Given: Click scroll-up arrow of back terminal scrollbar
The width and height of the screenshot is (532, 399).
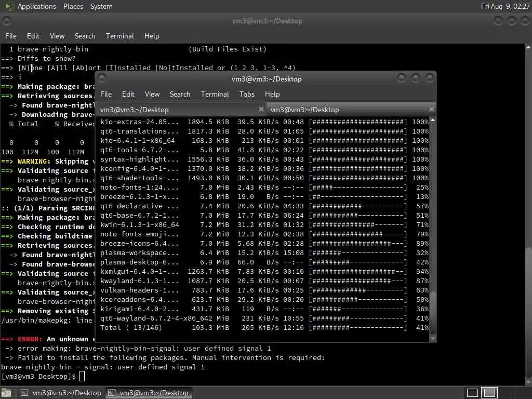Looking at the screenshot, I should point(528,47).
